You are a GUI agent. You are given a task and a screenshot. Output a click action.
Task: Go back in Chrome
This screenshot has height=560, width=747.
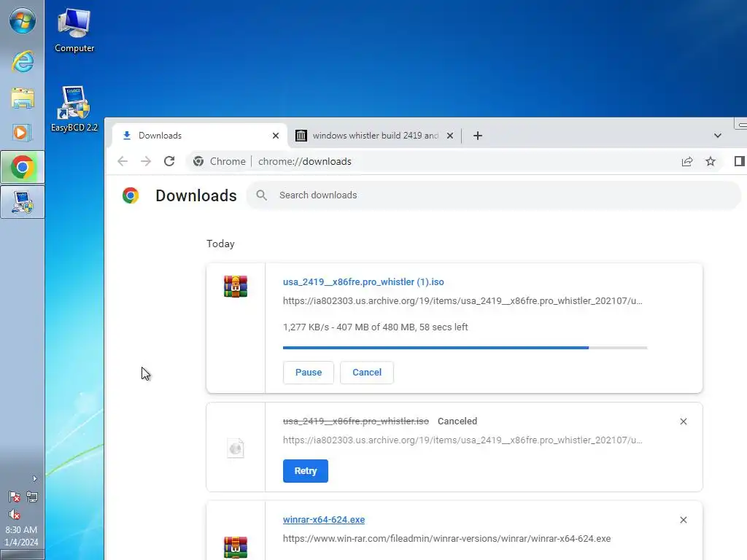pos(123,161)
